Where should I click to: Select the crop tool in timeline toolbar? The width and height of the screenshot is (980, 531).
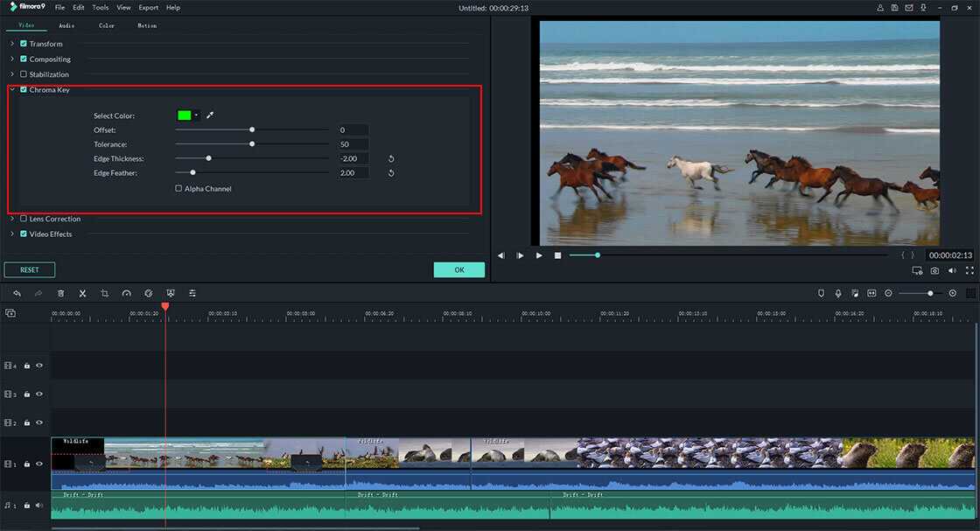pos(104,293)
